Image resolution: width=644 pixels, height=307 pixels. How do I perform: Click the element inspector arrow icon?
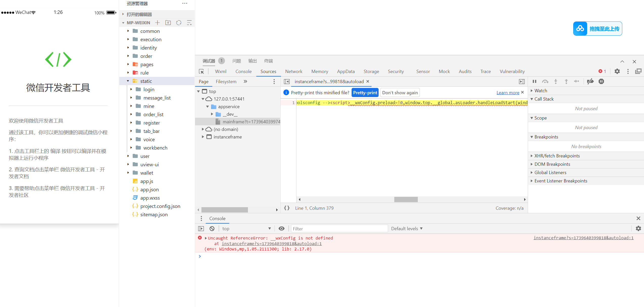click(201, 72)
